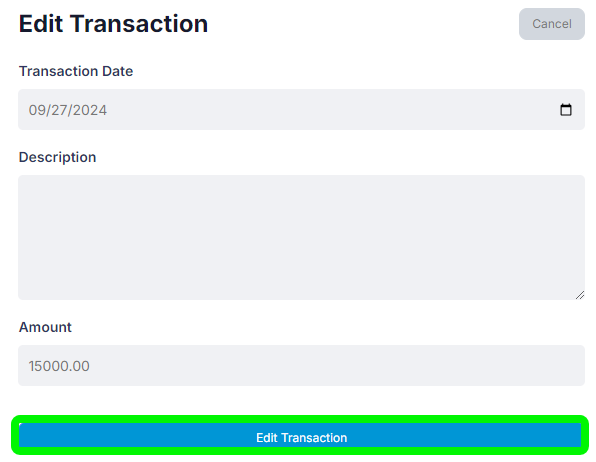Select the month 09 in the date

pos(37,110)
